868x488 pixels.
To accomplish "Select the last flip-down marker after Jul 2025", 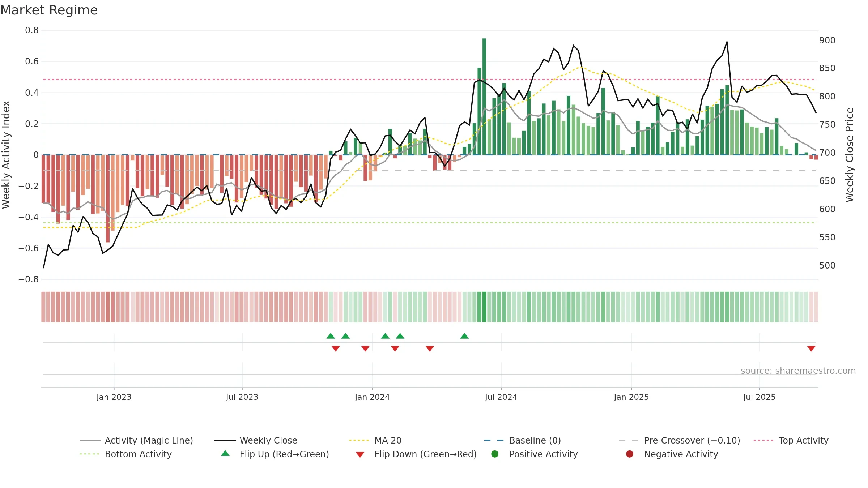I will [x=811, y=348].
